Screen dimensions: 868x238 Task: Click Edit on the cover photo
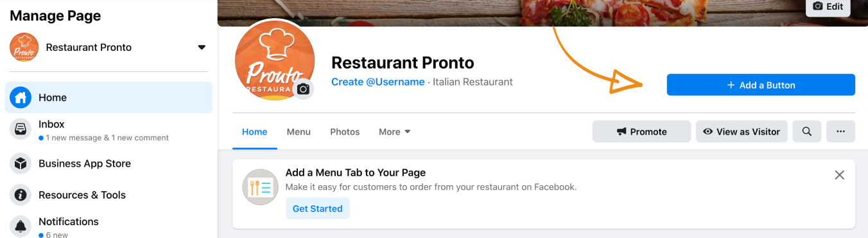828,6
